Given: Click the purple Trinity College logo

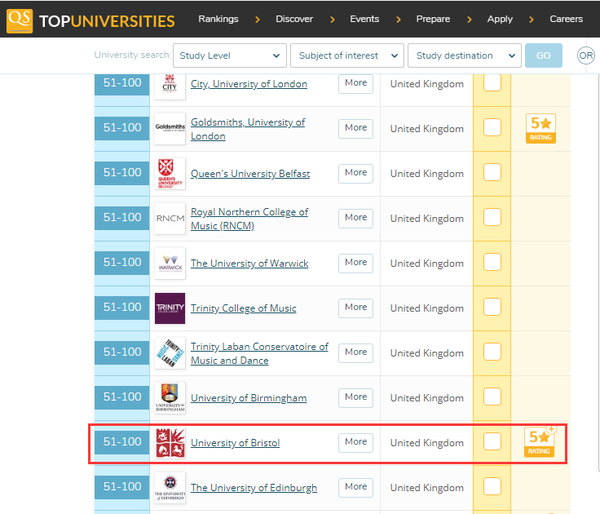Looking at the screenshot, I should (170, 308).
